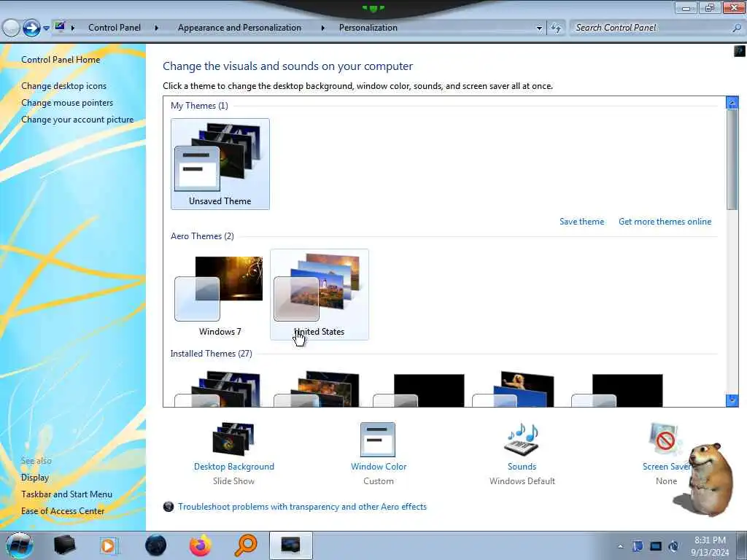Click the volume tray icon
This screenshot has height=560, width=747.
(673, 546)
